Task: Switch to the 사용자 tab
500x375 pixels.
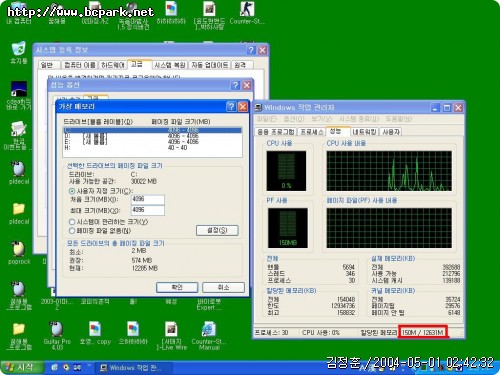Action: [391, 132]
